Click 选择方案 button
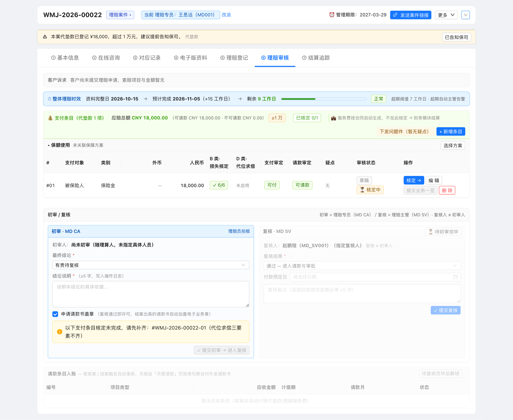 (x=453, y=145)
